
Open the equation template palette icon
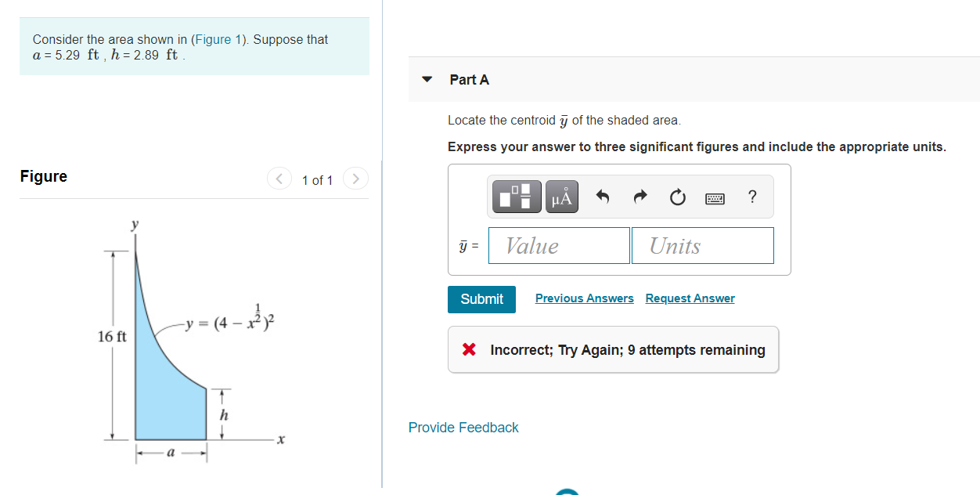tap(515, 197)
